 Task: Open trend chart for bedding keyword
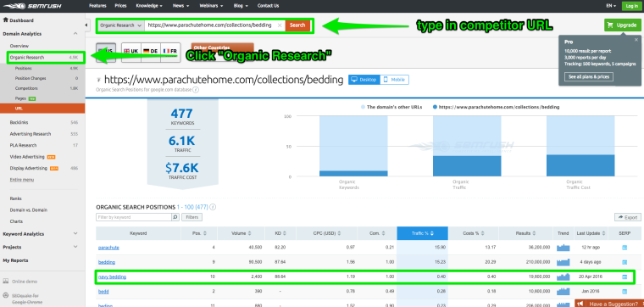[563, 262]
